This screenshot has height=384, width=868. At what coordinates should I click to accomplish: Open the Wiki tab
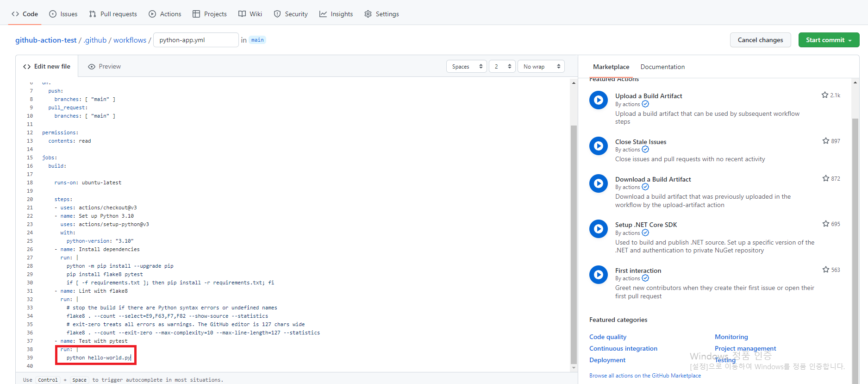[x=250, y=14]
